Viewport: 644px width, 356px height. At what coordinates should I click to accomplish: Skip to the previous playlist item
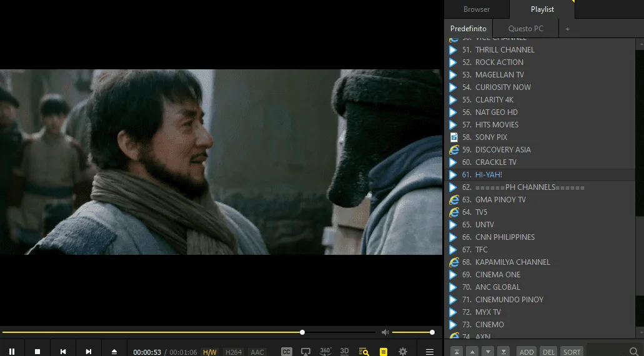(x=63, y=352)
